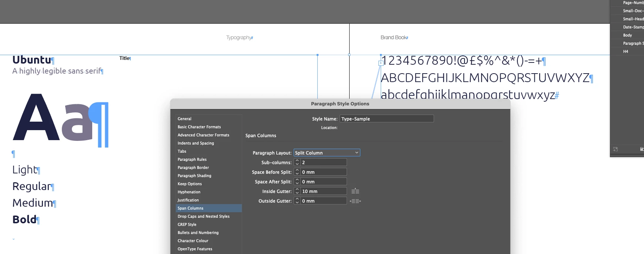This screenshot has width=644, height=254.
Task: Open Paragraph Shading category
Action: tap(208, 176)
